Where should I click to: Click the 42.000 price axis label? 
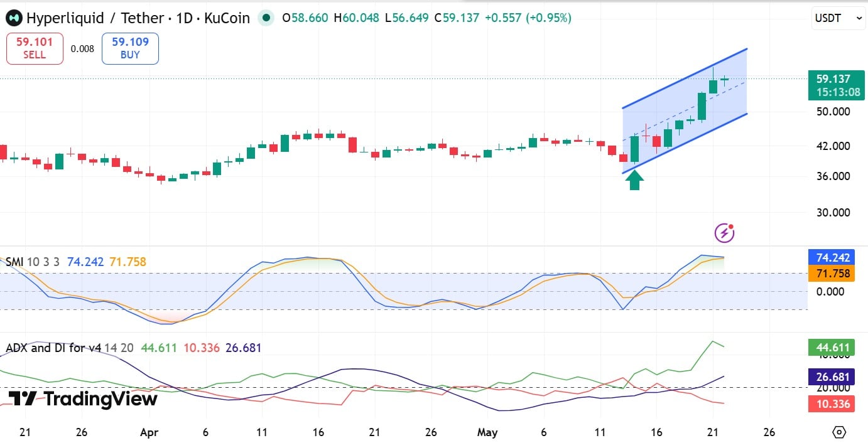(x=833, y=146)
